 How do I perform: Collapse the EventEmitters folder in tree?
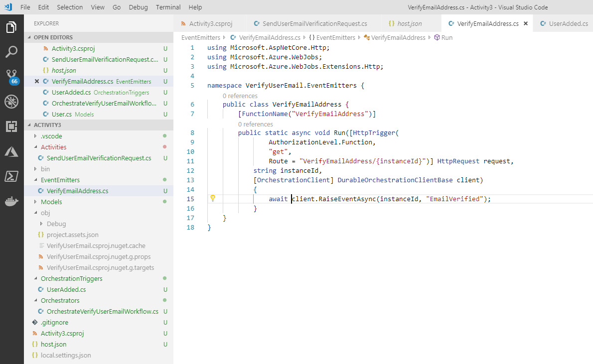point(99,180)
